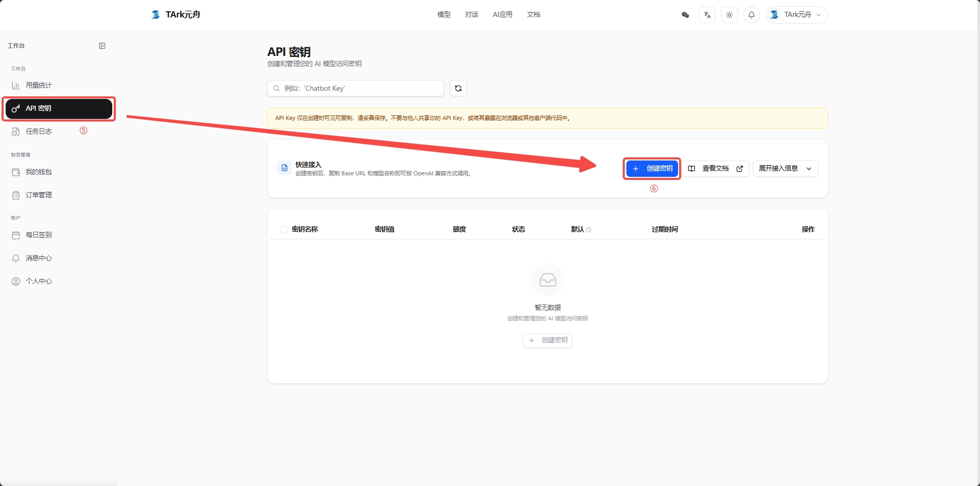Open 用量统计 in the sidebar
Screen dimensions: 980x486
tap(59, 85)
